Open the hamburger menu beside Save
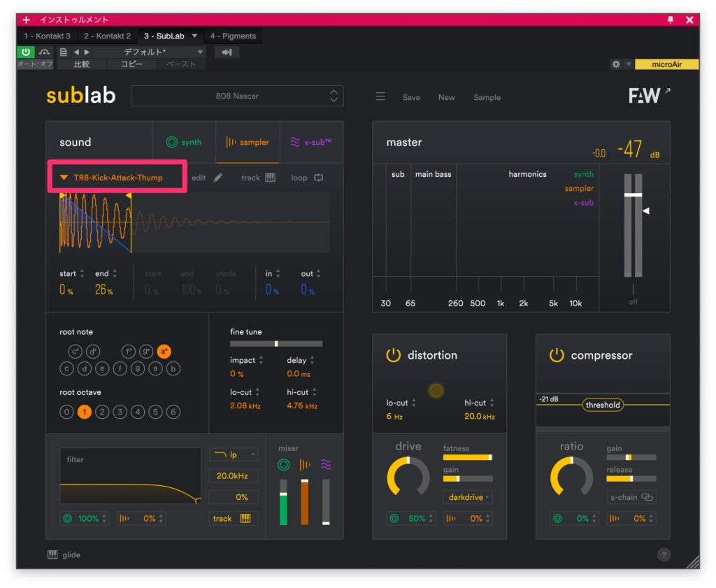716x588 pixels. 380,97
